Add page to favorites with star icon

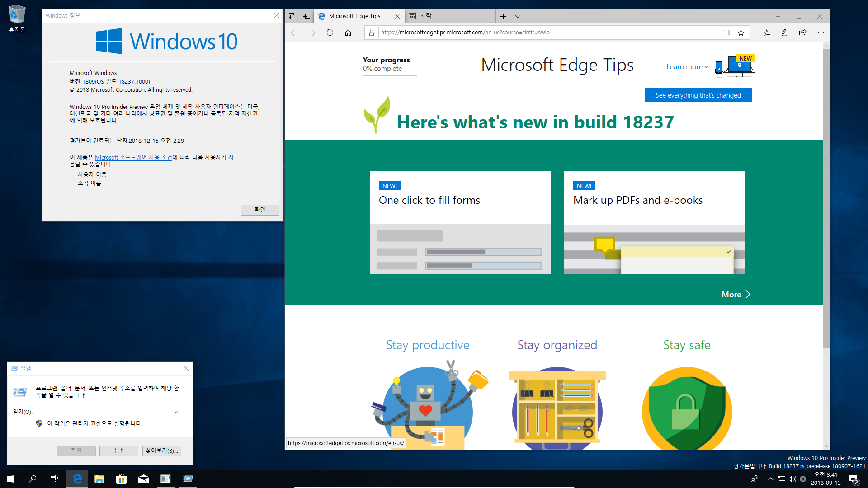(741, 33)
